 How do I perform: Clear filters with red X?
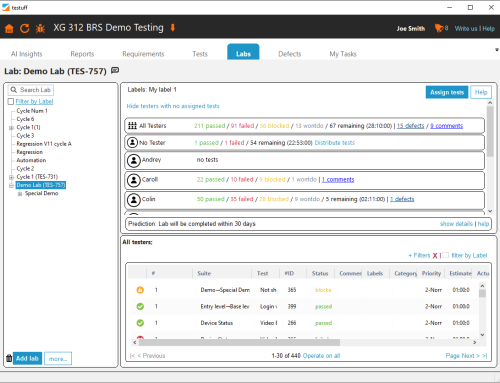pos(435,256)
